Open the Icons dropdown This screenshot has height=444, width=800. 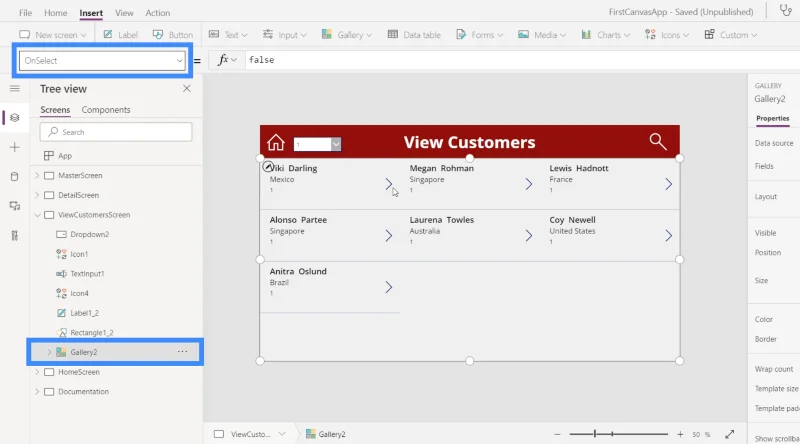[x=667, y=35]
